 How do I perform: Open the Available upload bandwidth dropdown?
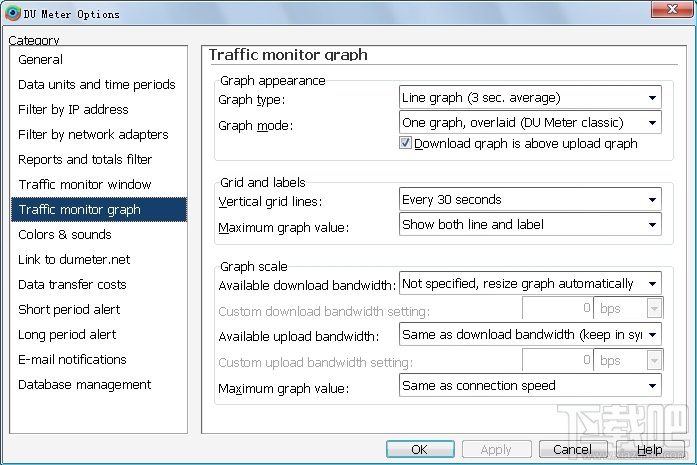(652, 334)
